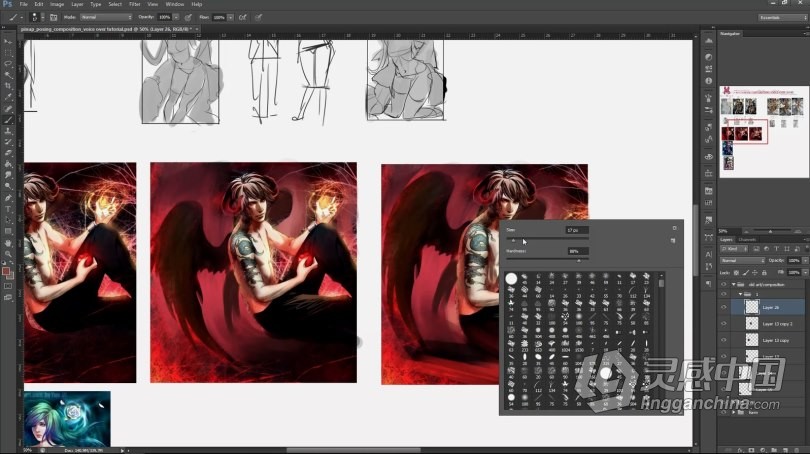810x454 pixels.
Task: Toggle pressure for opacity icon
Action: coord(188,17)
